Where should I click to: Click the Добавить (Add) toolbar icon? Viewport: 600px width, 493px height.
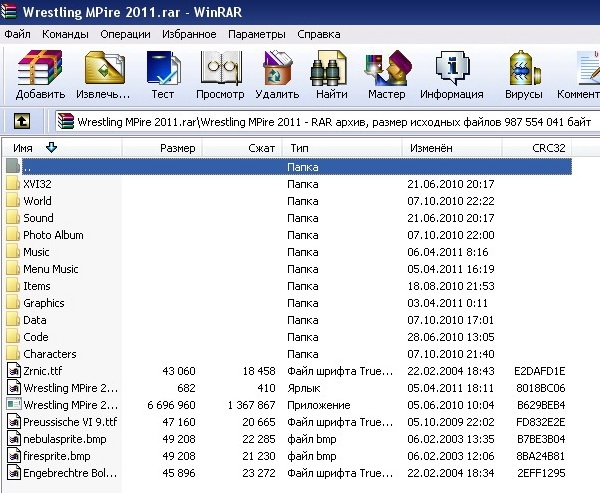tap(40, 68)
